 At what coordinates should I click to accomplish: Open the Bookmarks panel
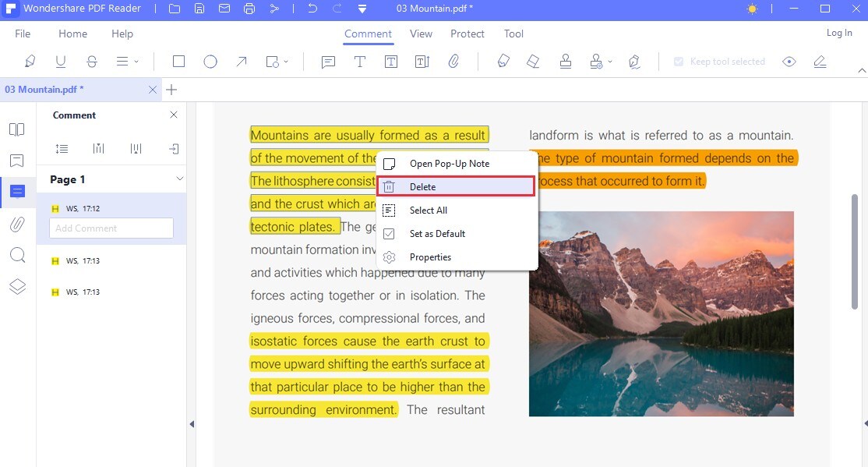pos(17,160)
